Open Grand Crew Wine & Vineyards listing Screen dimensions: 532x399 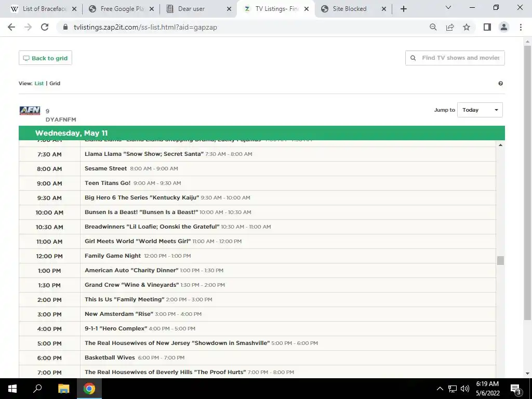point(131,285)
